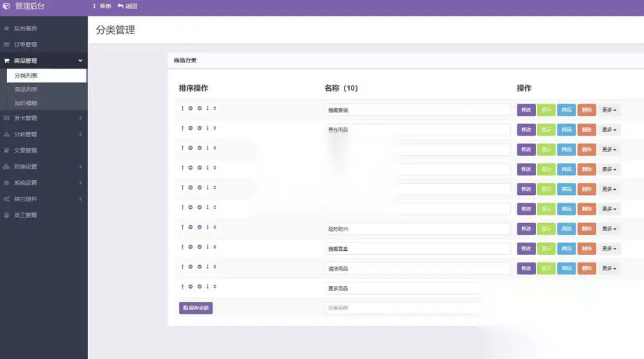Move 延时助兴 up one position
Viewport: 644px width, 359px height.
[x=191, y=227]
